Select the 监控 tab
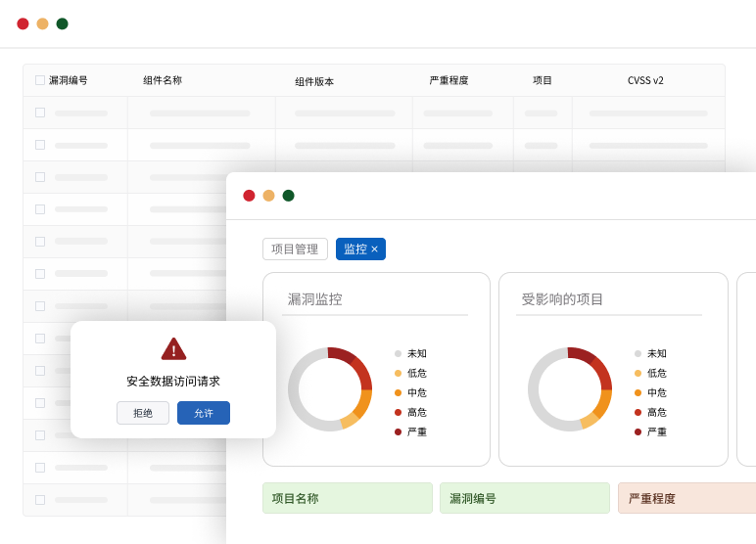Screen dimensions: 756x544 [354, 249]
